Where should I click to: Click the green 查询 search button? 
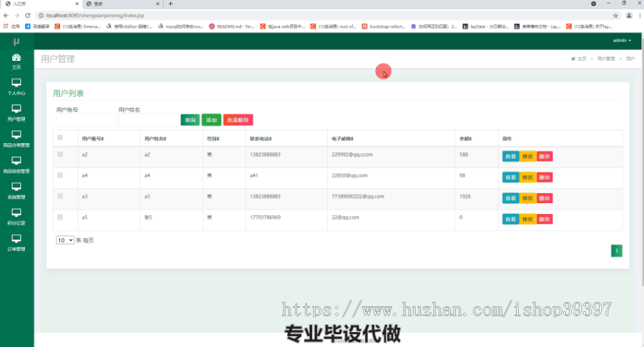pyautogui.click(x=190, y=120)
